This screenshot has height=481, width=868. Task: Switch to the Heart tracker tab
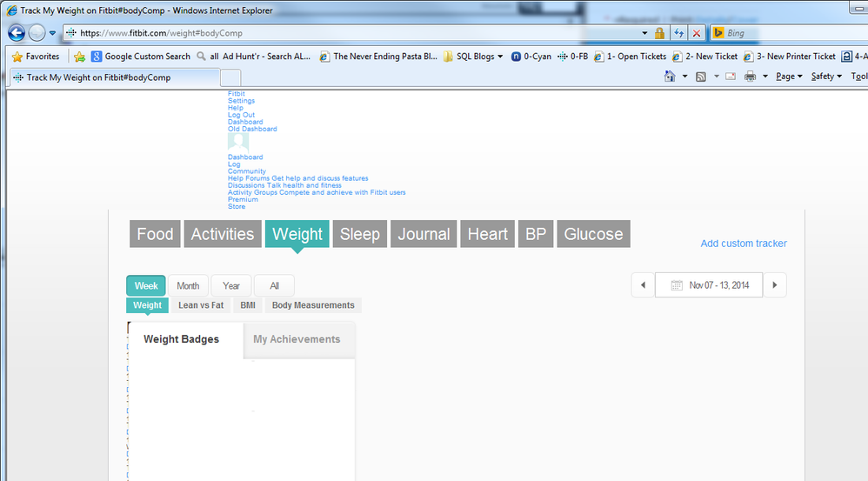(488, 234)
